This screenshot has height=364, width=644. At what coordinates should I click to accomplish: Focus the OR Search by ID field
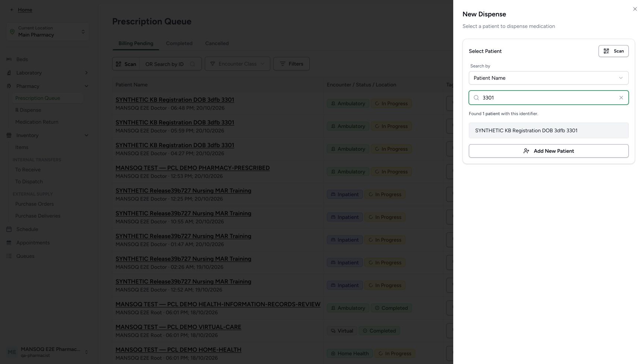(170, 64)
